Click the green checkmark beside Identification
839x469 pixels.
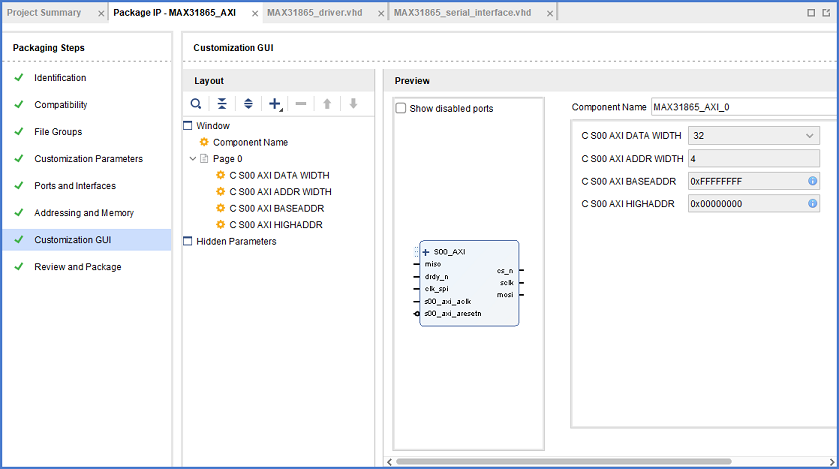click(19, 78)
